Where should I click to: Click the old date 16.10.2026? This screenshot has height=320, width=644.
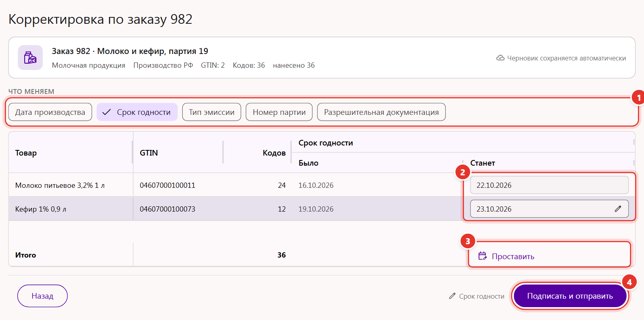coord(316,185)
